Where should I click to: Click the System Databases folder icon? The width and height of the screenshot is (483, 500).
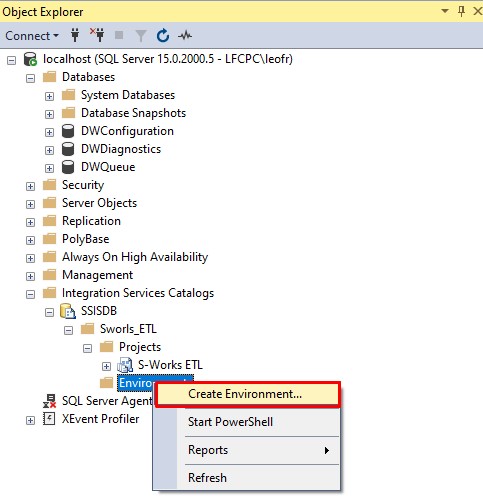pyautogui.click(x=68, y=95)
